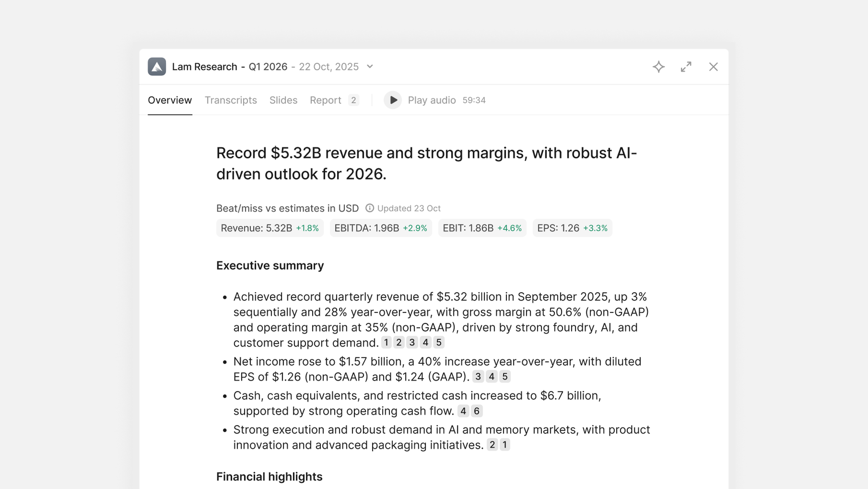Screen dimensions: 868x489
Task: Click the 2 badge on the Report tab
Action: [353, 100]
